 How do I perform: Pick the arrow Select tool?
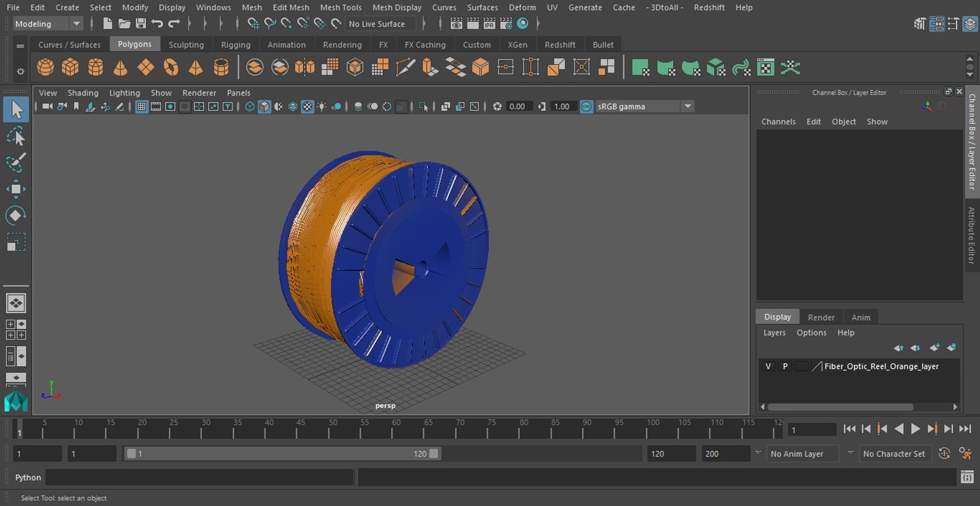(x=16, y=110)
